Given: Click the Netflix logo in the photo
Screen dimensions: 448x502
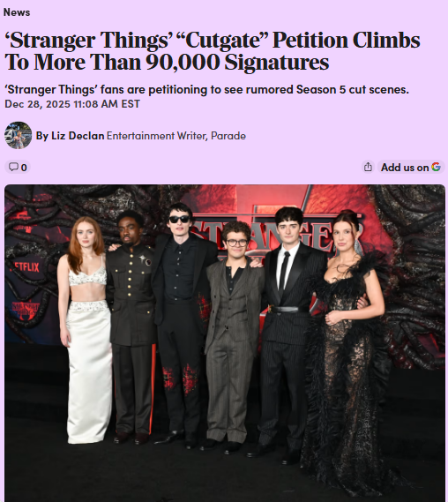Looking at the screenshot, I should (x=26, y=266).
